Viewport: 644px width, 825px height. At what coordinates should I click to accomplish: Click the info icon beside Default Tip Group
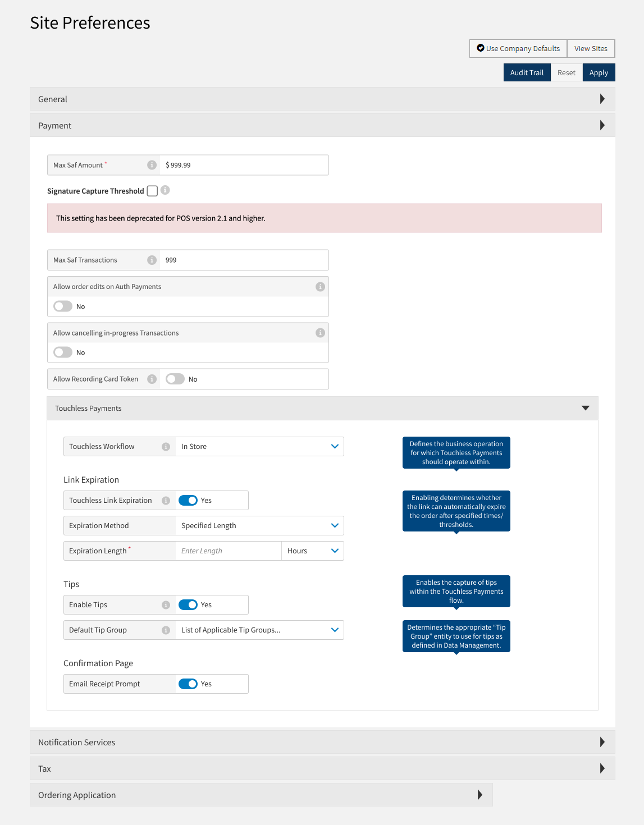[166, 630]
